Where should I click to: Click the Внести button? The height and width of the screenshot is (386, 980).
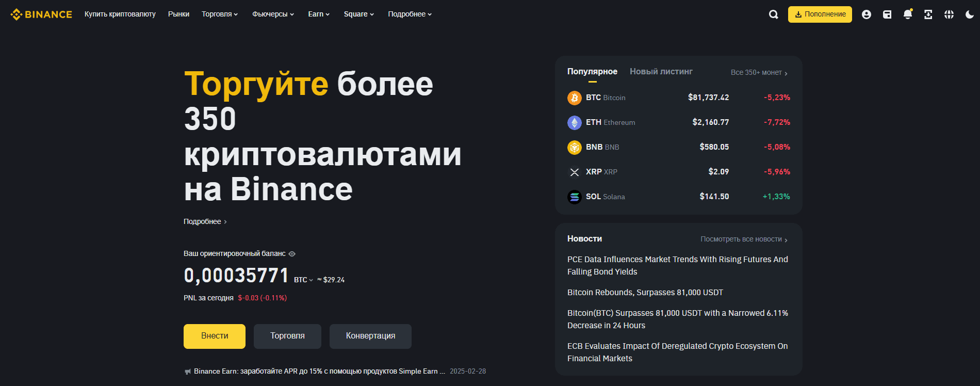pyautogui.click(x=215, y=336)
